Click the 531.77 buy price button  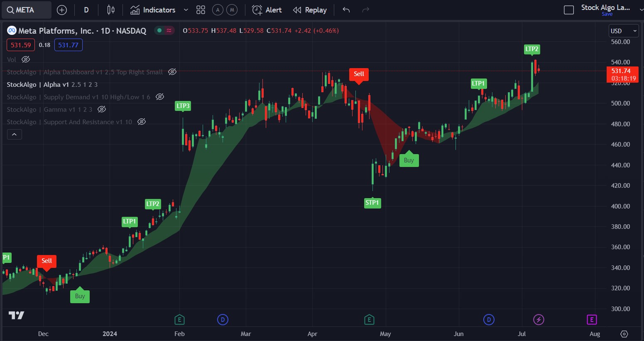click(69, 45)
